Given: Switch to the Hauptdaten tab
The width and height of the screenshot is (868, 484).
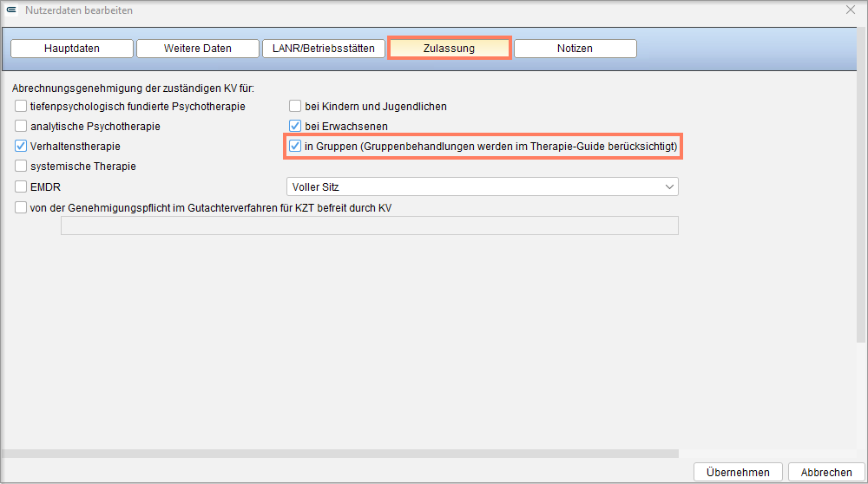Looking at the screenshot, I should pos(72,48).
